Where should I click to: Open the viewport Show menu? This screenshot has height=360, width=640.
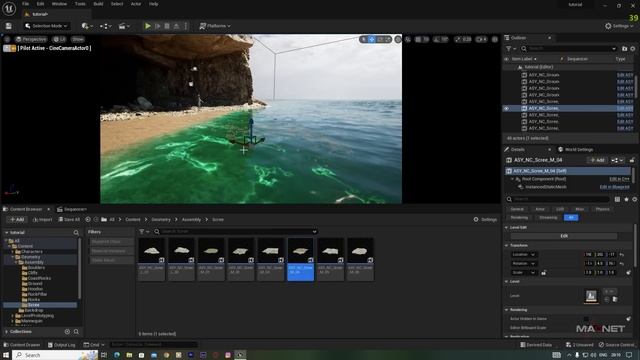78,39
